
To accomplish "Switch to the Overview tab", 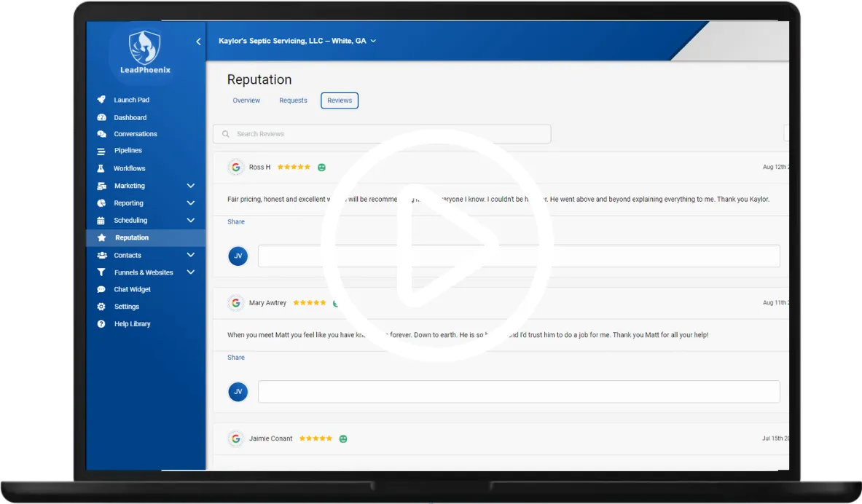I will pos(246,101).
